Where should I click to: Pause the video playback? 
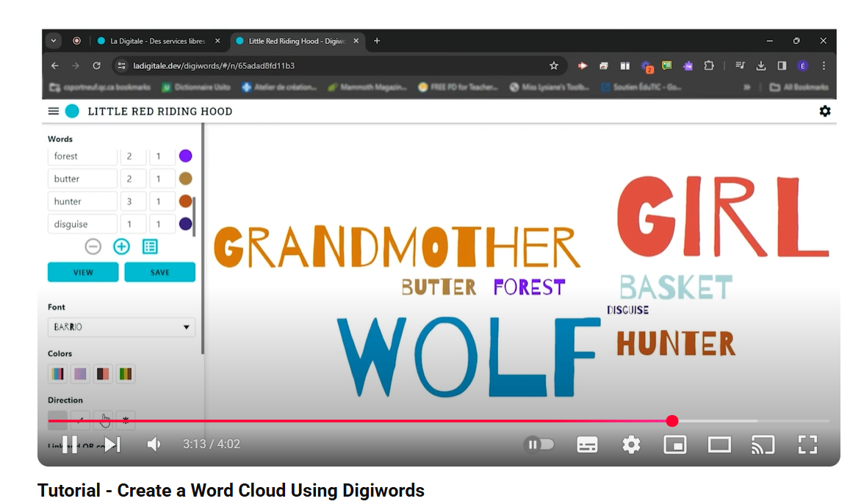pos(70,444)
